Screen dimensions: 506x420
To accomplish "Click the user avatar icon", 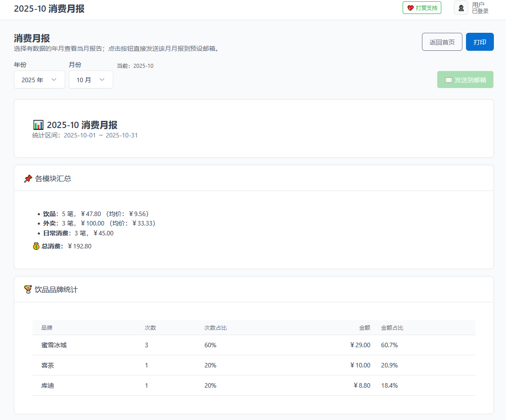I will (x=461, y=8).
